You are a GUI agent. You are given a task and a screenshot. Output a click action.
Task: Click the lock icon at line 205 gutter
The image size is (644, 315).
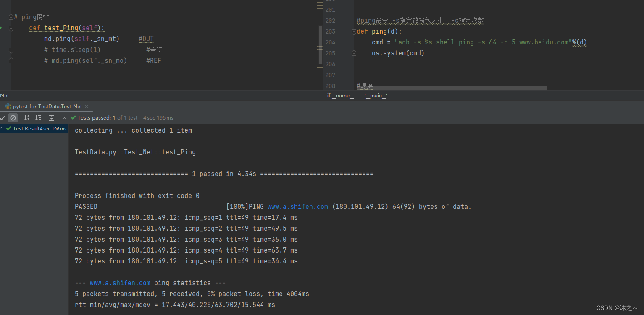click(354, 53)
